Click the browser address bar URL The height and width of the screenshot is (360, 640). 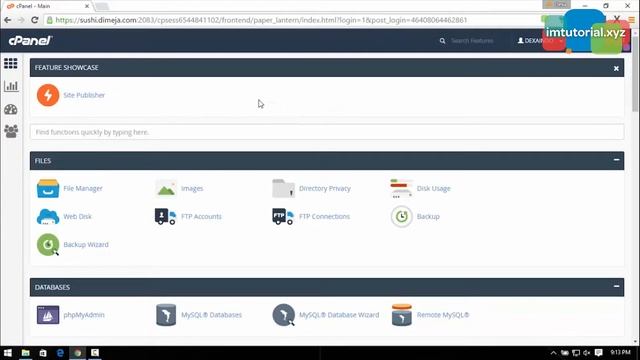(261, 20)
